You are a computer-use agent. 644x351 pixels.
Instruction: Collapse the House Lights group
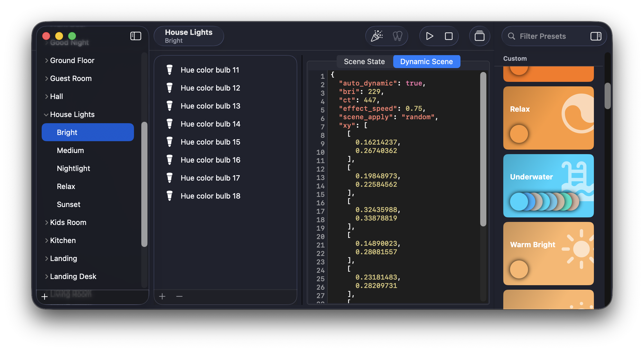(x=46, y=115)
